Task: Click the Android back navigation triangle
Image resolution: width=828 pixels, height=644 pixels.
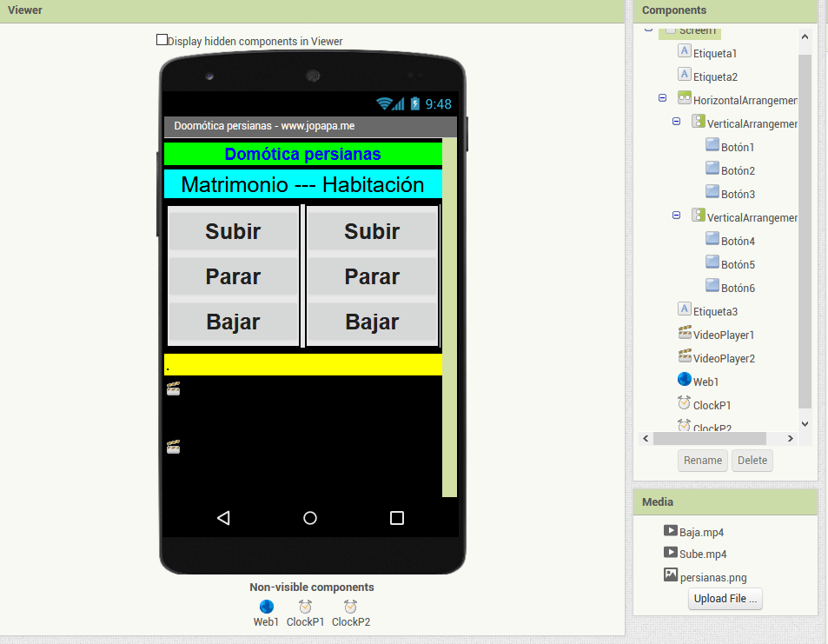Action: pos(223,518)
